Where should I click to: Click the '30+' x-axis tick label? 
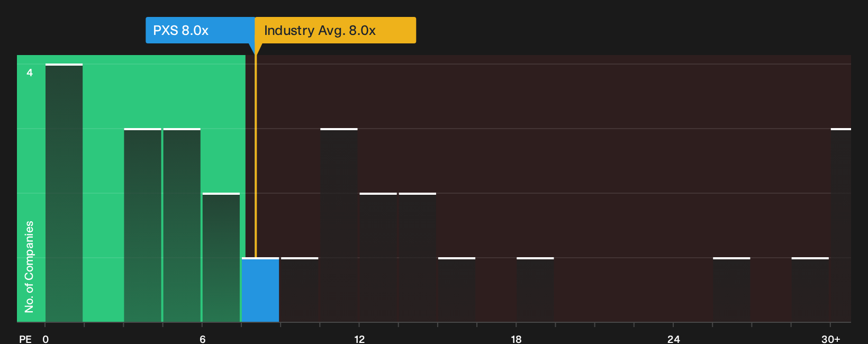click(x=830, y=339)
